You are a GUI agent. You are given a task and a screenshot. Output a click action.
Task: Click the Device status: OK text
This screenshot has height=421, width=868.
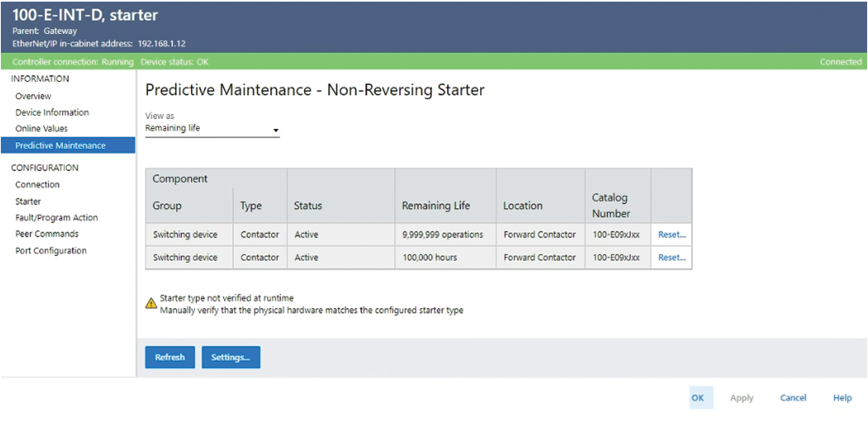174,62
